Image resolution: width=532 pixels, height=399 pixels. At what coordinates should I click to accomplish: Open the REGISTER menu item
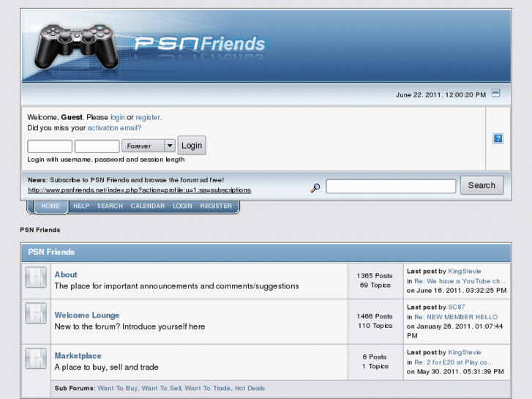coord(216,206)
